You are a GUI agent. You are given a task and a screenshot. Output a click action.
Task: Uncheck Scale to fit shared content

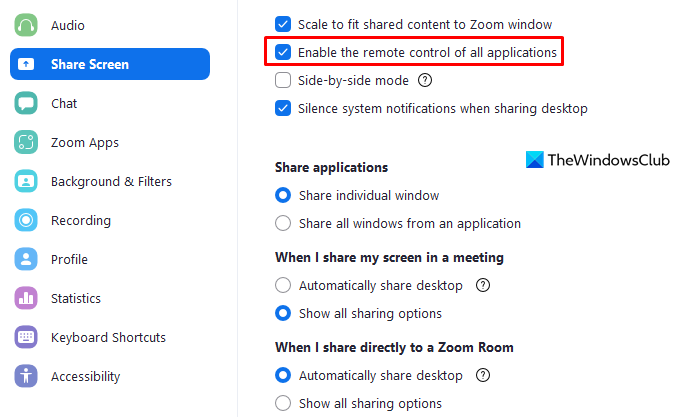point(284,23)
